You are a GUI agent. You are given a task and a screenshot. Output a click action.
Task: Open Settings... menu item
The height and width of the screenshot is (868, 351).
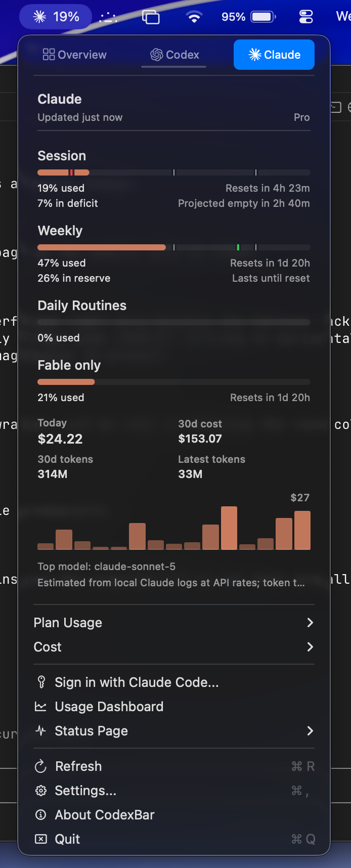coord(174,791)
